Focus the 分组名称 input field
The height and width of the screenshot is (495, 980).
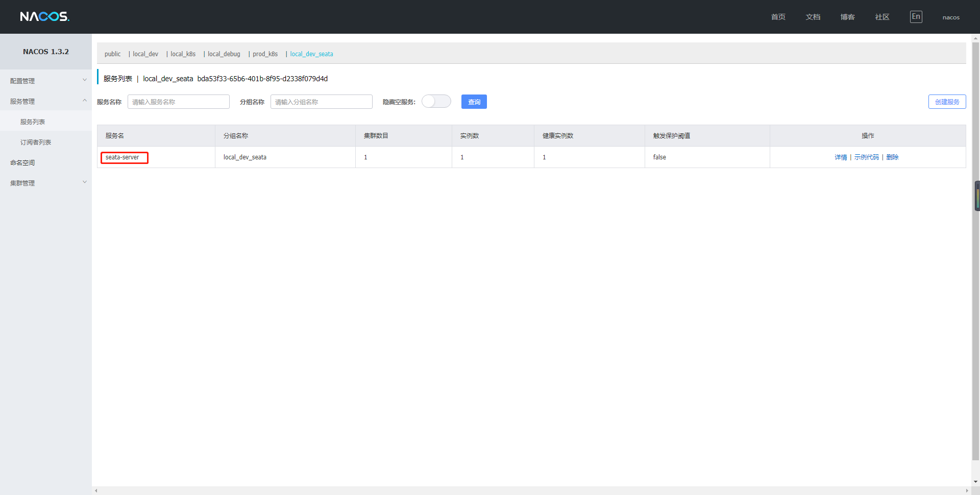[x=322, y=102]
